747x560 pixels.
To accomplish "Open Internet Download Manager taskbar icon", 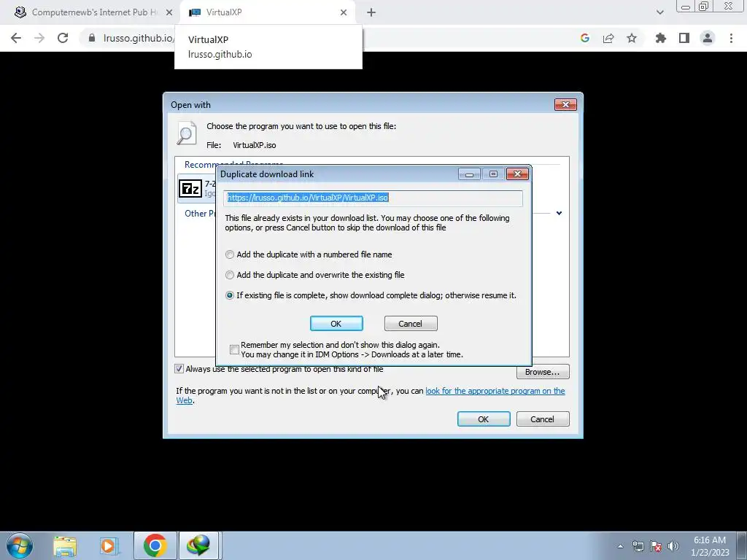I will tap(198, 545).
